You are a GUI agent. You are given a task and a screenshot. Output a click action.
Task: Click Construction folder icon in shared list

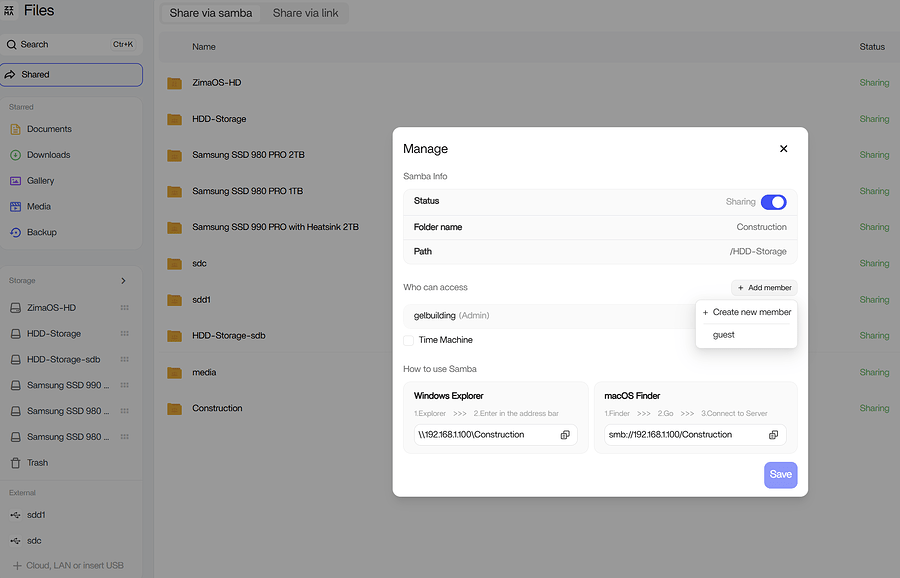pyautogui.click(x=174, y=409)
